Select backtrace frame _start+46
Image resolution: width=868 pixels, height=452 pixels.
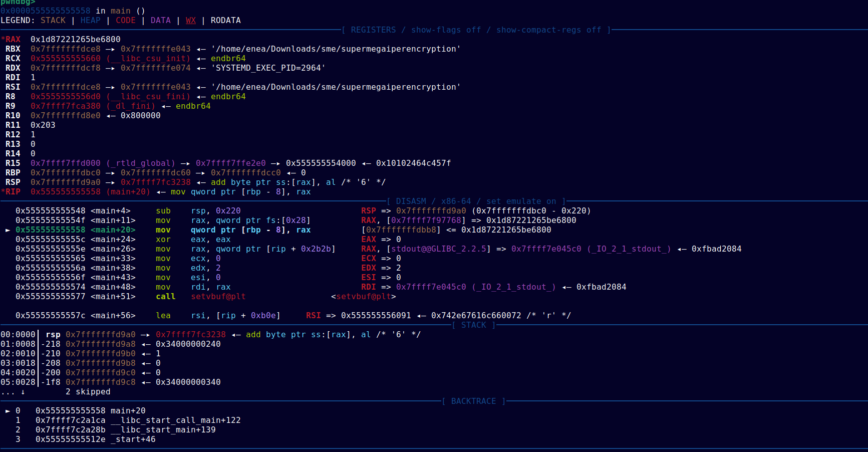[133, 439]
